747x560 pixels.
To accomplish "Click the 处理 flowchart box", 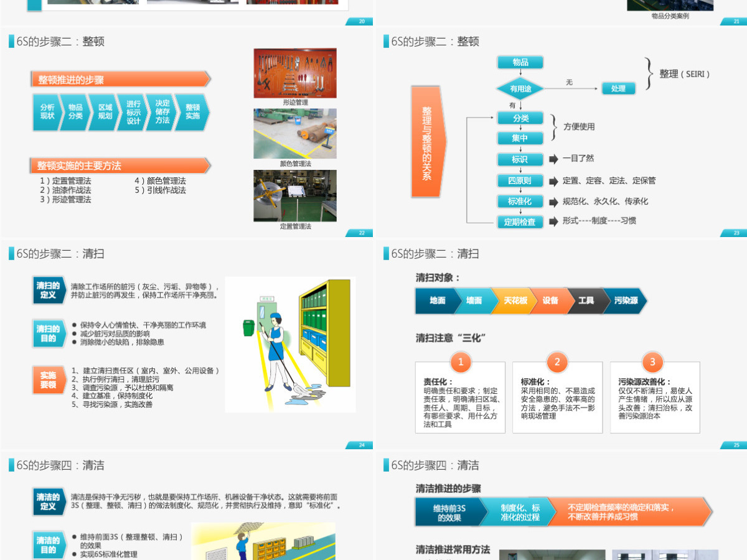I will coord(618,88).
